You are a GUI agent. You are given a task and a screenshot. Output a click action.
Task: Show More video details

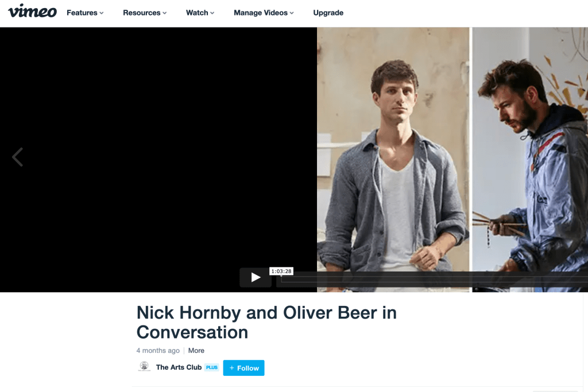196,351
